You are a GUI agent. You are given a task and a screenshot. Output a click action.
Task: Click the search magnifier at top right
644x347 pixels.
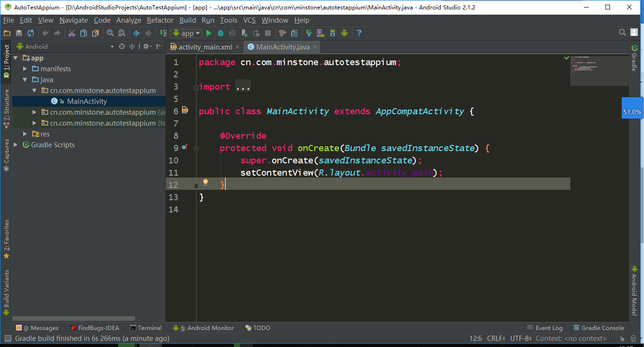pos(622,33)
